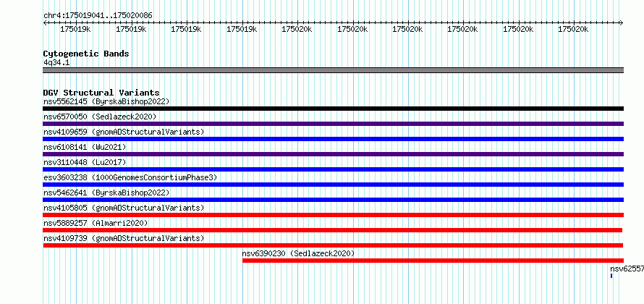The width and height of the screenshot is (644, 304).
Task: Open the esv3603238 1000GenomesConsortiumPhase3 label
Action: pyautogui.click(x=130, y=177)
